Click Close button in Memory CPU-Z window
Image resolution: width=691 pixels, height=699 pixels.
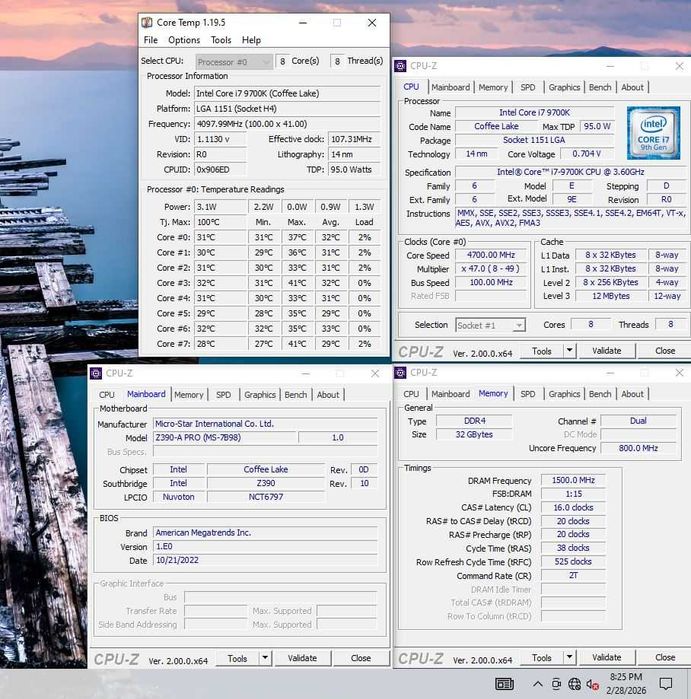pos(665,658)
